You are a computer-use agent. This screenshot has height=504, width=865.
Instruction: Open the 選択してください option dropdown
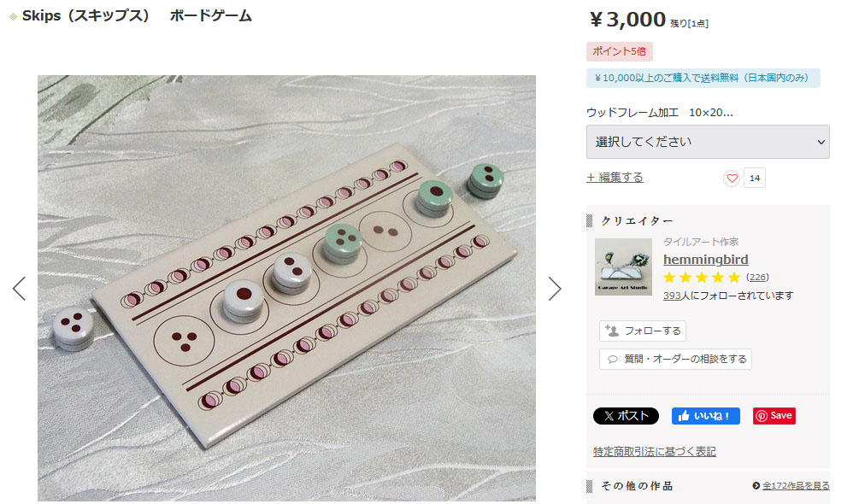[x=708, y=142]
